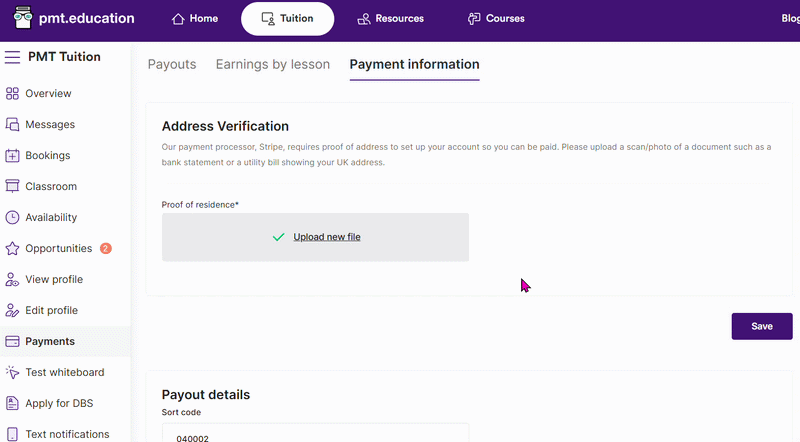Open Overview via its grid icon
The image size is (800, 442).
(x=12, y=93)
